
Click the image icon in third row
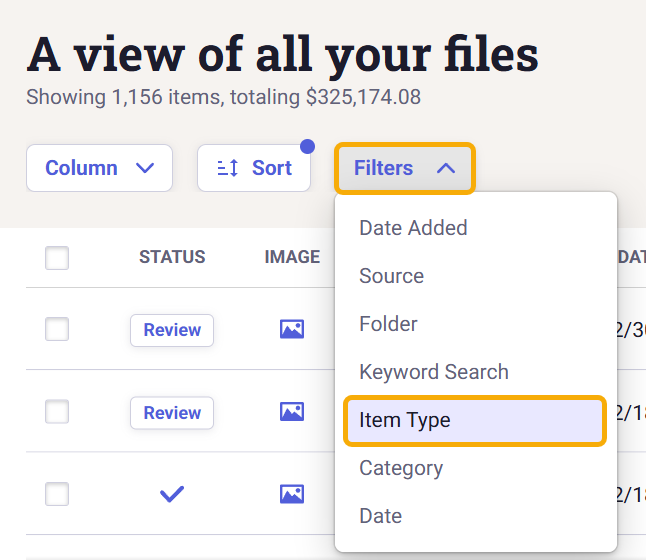point(292,493)
